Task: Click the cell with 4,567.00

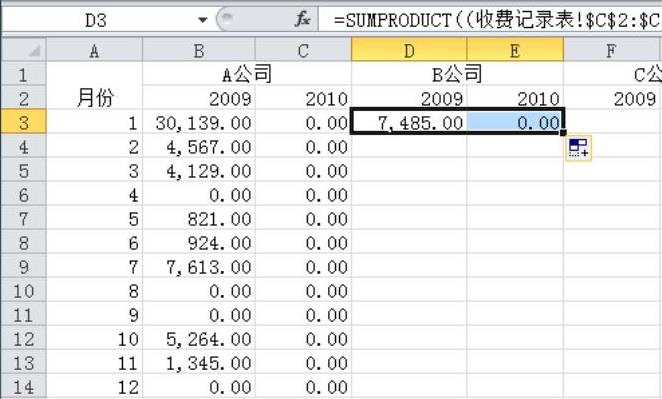Action: pos(199,147)
